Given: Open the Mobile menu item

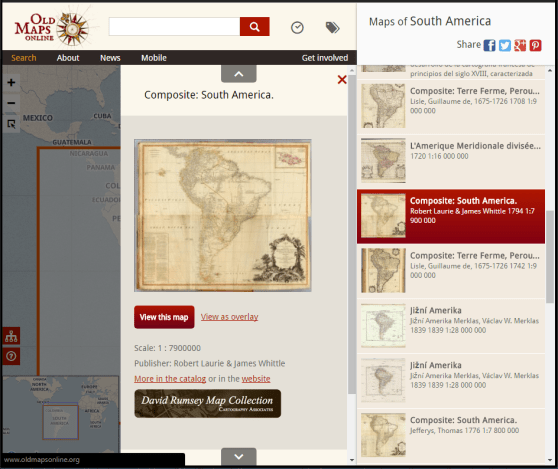Looking at the screenshot, I should tap(154, 58).
